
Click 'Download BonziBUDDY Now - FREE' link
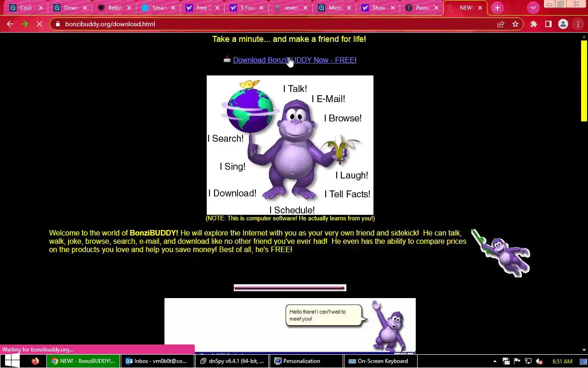pyautogui.click(x=294, y=60)
